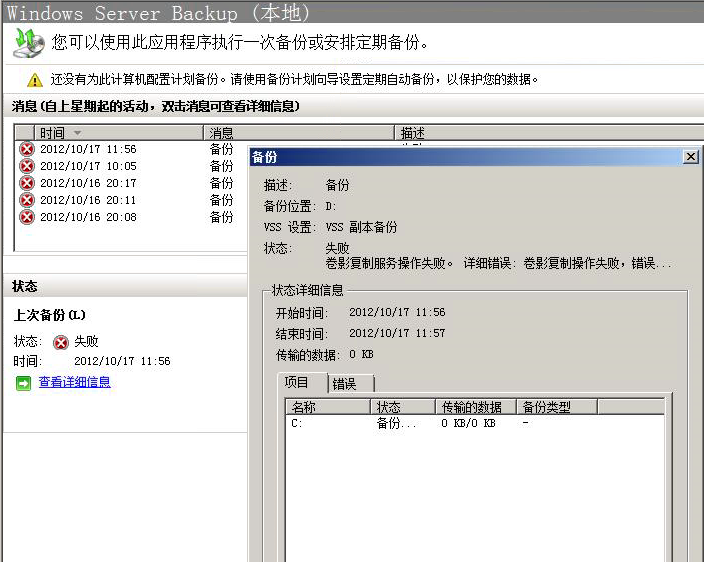Click the 传输的数据 column header

click(476, 407)
